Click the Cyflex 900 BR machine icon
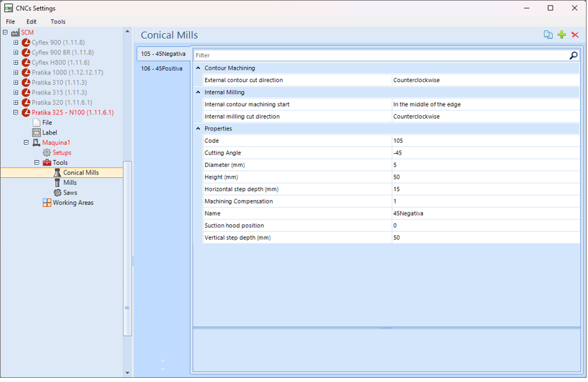Screen dimensions: 588x382 [x=26, y=52]
